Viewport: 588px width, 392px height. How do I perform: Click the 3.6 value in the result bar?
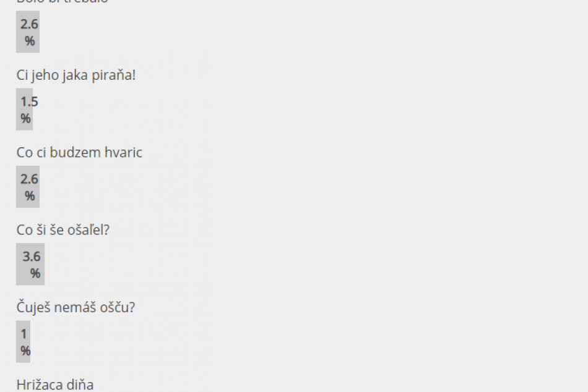(32, 257)
